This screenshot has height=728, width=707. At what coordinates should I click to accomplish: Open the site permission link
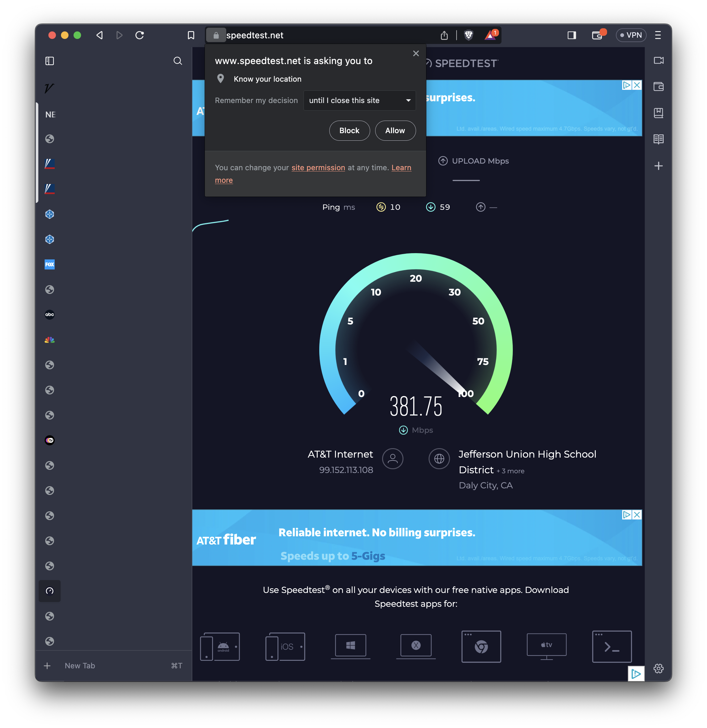pos(318,168)
